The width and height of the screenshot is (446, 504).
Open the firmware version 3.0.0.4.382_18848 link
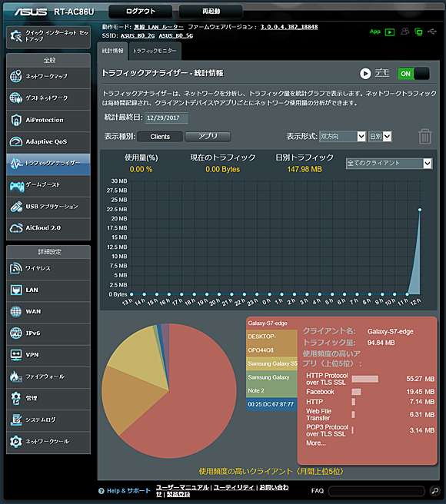click(x=289, y=27)
